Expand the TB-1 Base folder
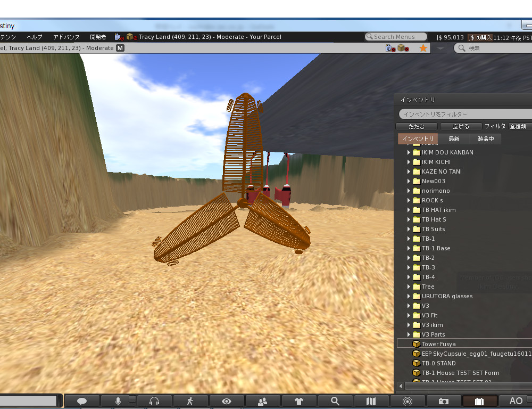The height and width of the screenshot is (409, 532). pyautogui.click(x=409, y=248)
